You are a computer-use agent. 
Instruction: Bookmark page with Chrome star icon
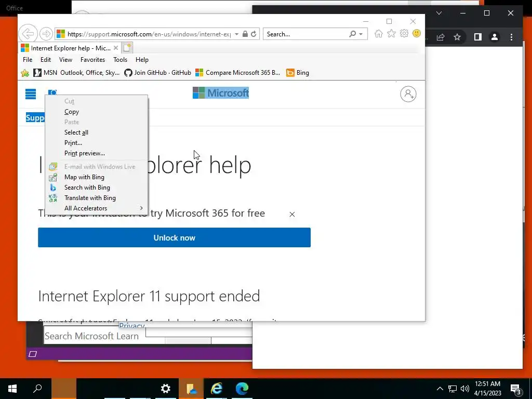457,37
